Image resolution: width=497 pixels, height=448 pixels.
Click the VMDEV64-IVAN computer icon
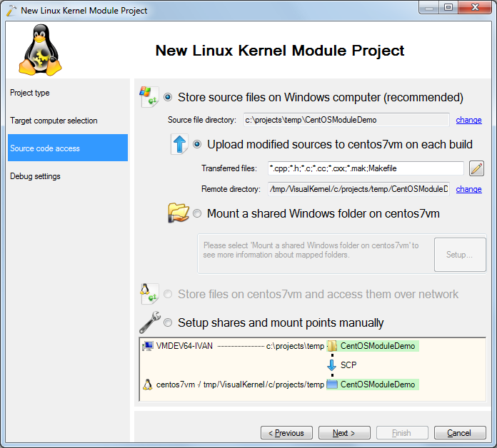pyautogui.click(x=147, y=346)
